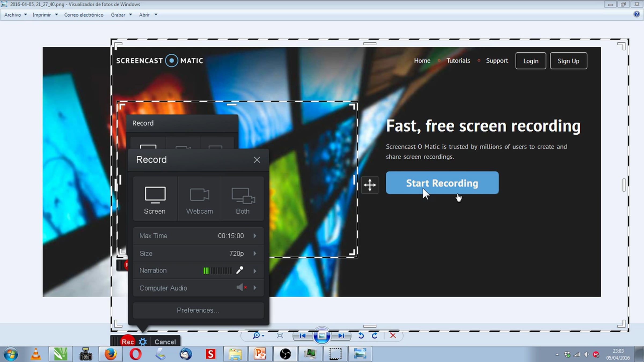Go to next photo in viewer
The width and height of the screenshot is (644, 362).
(x=341, y=335)
